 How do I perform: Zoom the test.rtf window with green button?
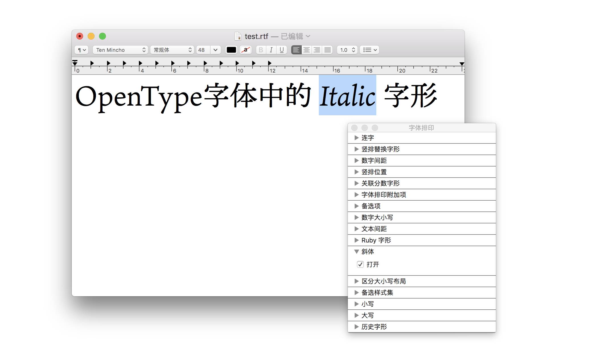pyautogui.click(x=102, y=36)
